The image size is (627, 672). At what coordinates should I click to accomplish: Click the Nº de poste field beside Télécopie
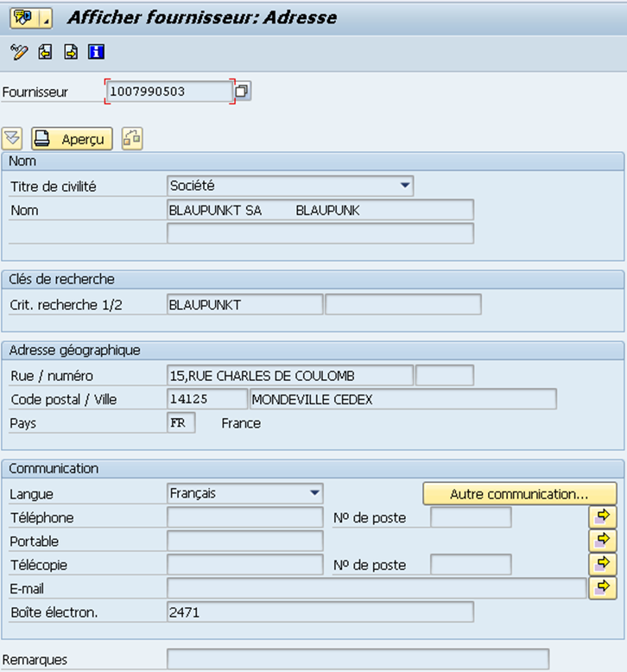pyautogui.click(x=471, y=565)
